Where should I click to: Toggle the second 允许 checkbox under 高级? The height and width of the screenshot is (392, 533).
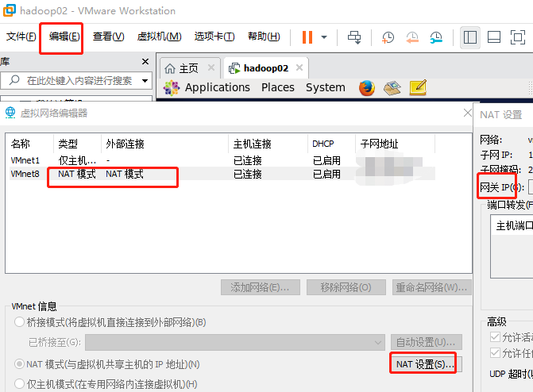point(495,352)
